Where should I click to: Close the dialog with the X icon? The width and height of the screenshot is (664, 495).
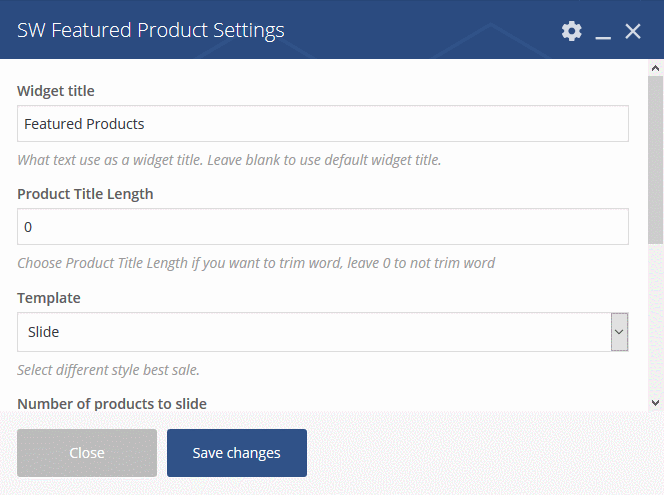tap(633, 31)
